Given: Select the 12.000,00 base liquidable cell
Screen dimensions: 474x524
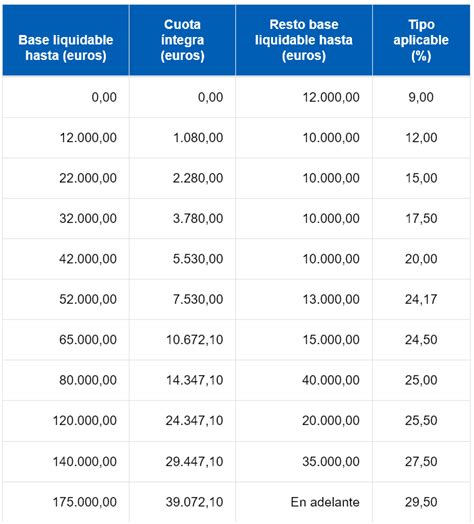Looking at the screenshot, I should [x=66, y=138].
